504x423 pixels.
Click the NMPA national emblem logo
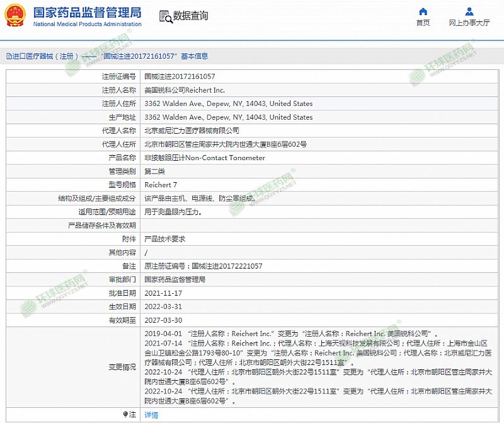(x=16, y=16)
